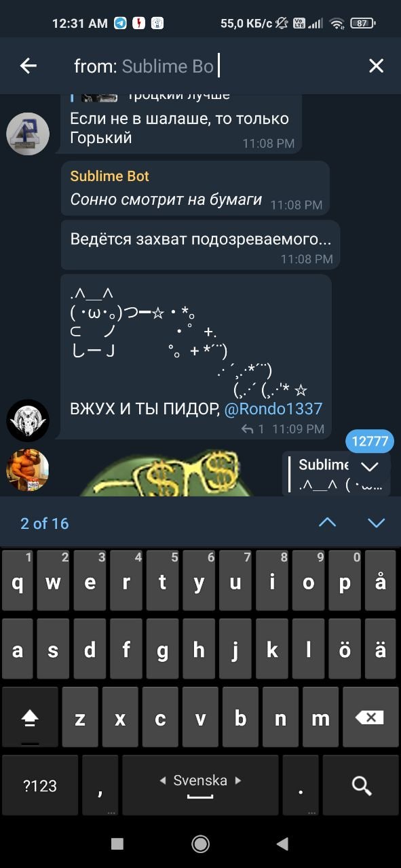Tap the @Rondo1337 mention link
Image resolution: width=401 pixels, height=868 pixels.
click(273, 409)
